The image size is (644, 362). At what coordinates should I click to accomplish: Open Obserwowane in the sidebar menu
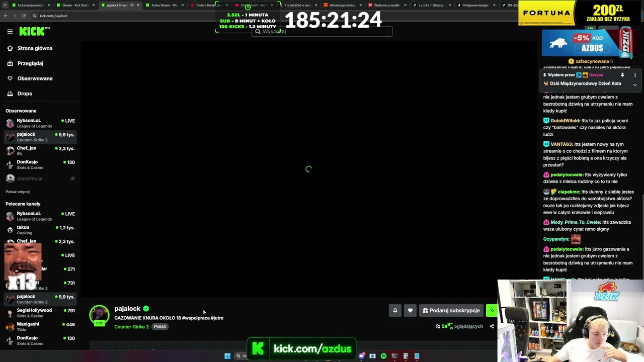(x=35, y=78)
